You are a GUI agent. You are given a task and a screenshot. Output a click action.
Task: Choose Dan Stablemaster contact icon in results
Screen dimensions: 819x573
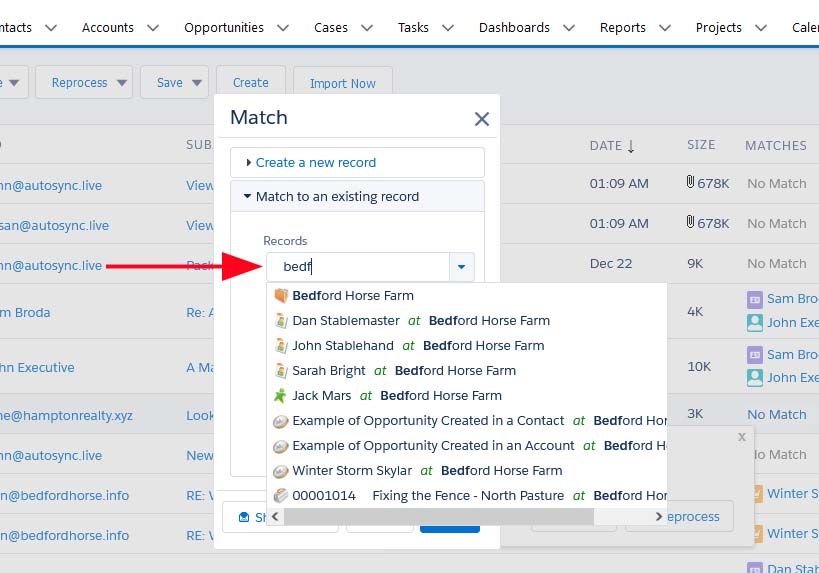tap(281, 321)
